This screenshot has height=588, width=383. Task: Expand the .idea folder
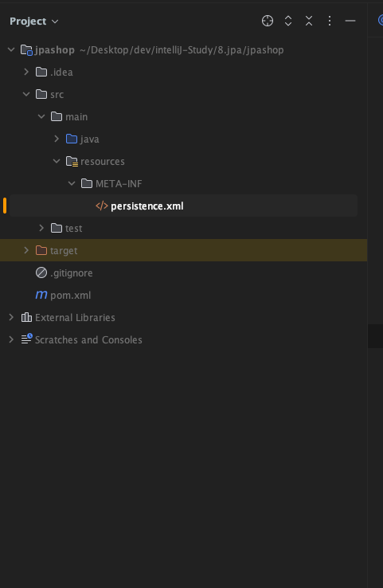[26, 72]
